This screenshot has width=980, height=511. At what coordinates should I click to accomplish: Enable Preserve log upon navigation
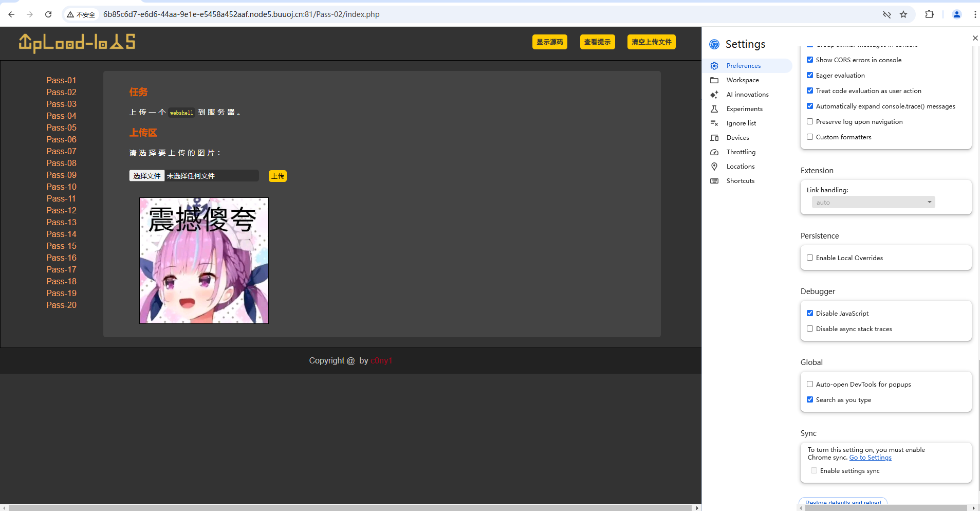pos(810,121)
